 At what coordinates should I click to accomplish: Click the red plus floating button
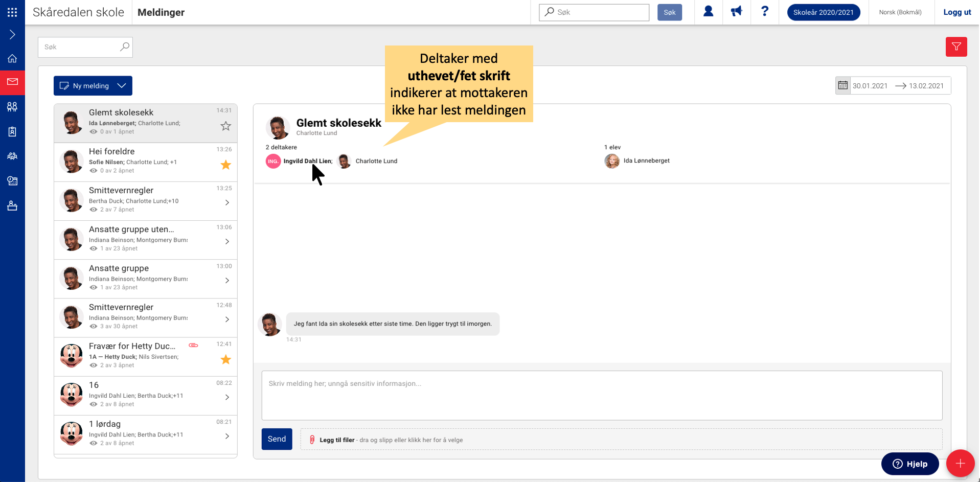(960, 463)
